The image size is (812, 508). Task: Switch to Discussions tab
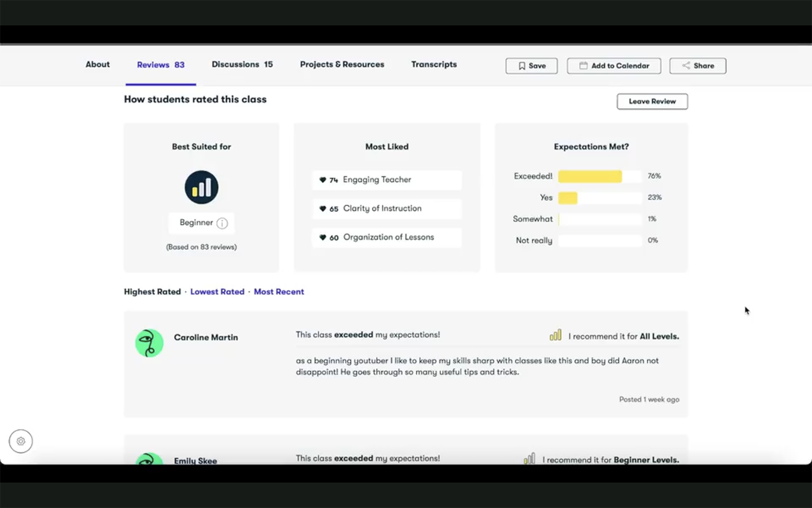[242, 64]
